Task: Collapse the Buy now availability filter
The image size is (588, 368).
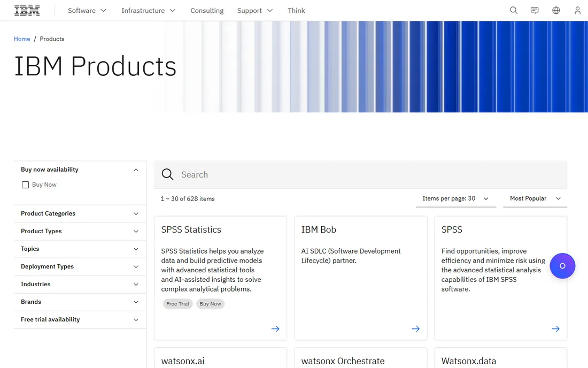Action: click(x=80, y=170)
